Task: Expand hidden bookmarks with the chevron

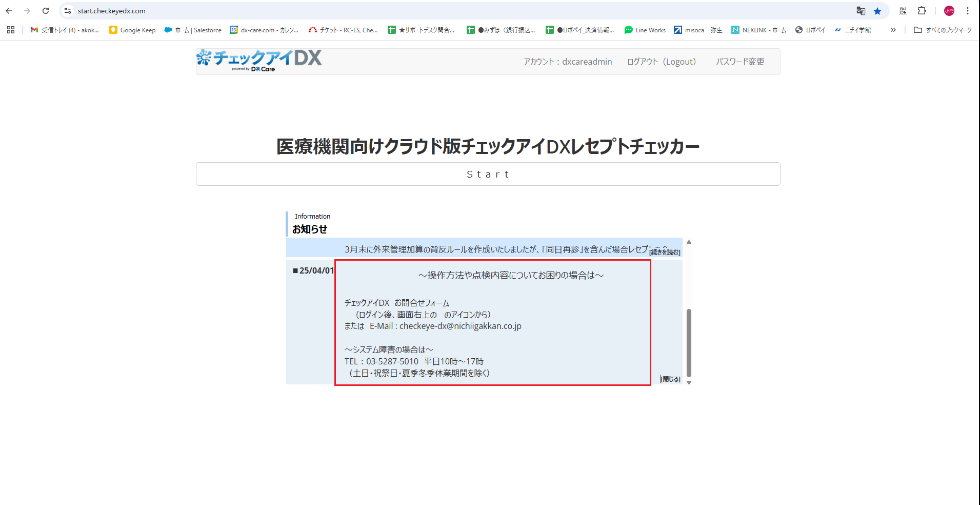Action: pos(893,30)
